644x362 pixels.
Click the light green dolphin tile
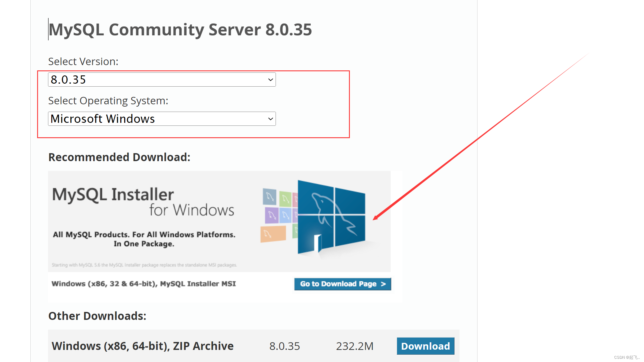pos(285,199)
